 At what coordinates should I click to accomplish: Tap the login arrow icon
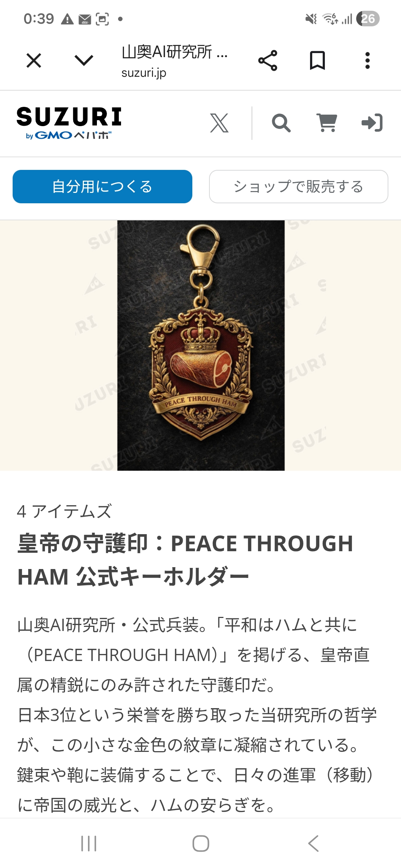pyautogui.click(x=372, y=123)
